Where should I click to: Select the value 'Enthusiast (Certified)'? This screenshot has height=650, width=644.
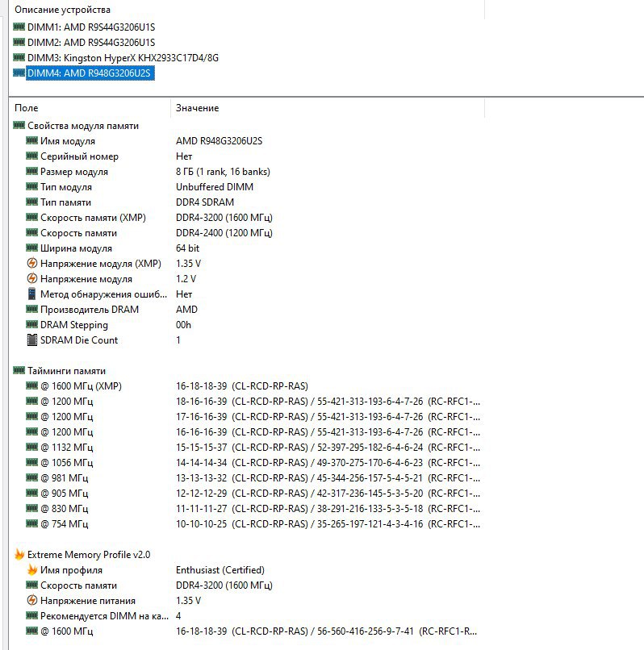click(220, 570)
